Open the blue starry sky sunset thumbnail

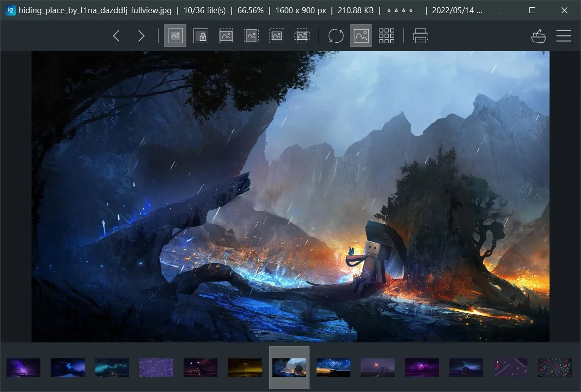333,367
